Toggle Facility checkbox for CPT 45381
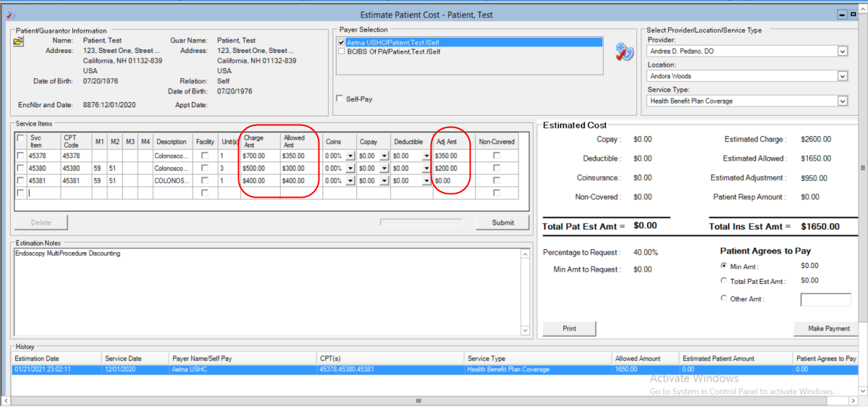Screen dimensions: 868x407 (x=205, y=180)
